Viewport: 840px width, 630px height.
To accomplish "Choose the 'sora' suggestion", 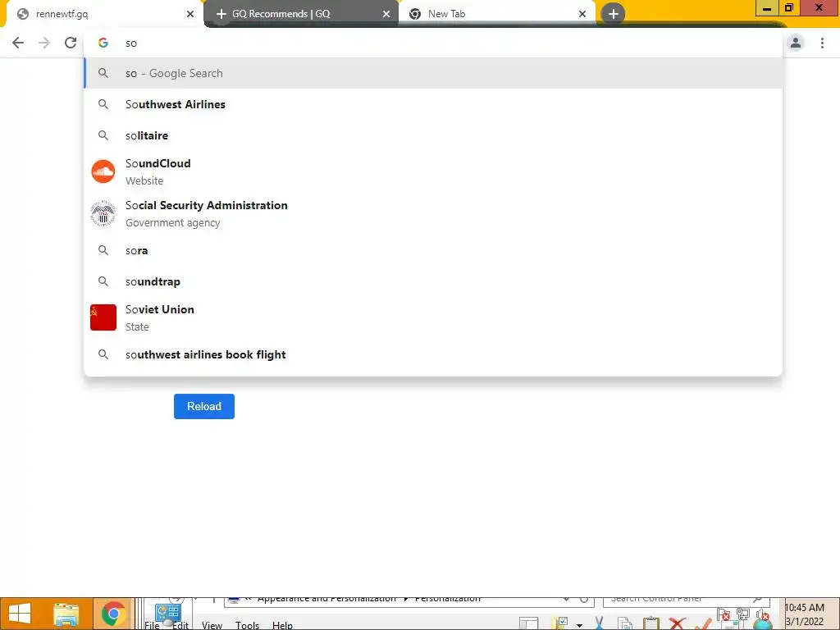I will (x=433, y=250).
